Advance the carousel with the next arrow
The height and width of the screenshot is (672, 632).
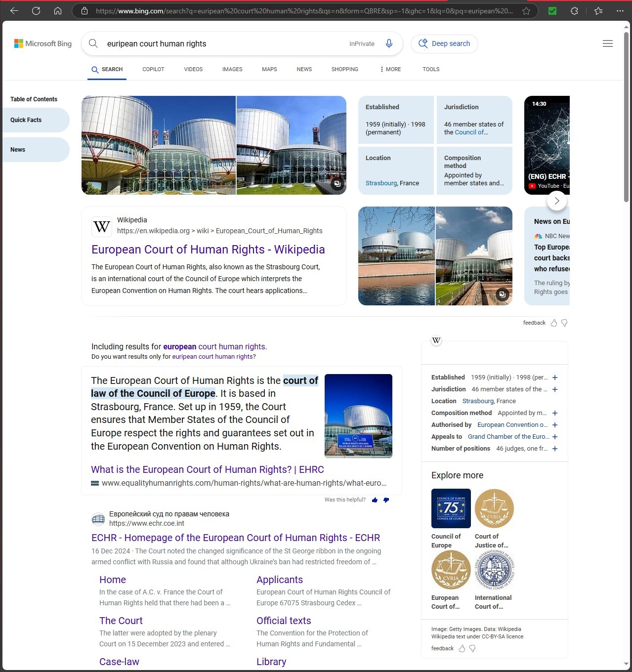[x=557, y=201]
